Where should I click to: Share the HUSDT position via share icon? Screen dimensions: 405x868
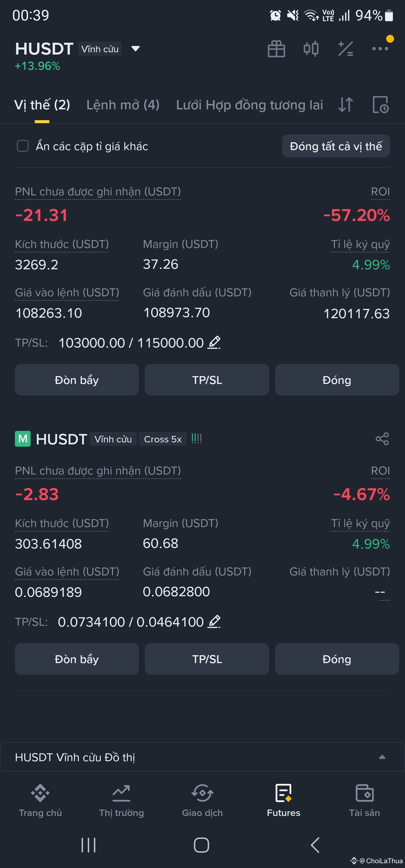(382, 439)
